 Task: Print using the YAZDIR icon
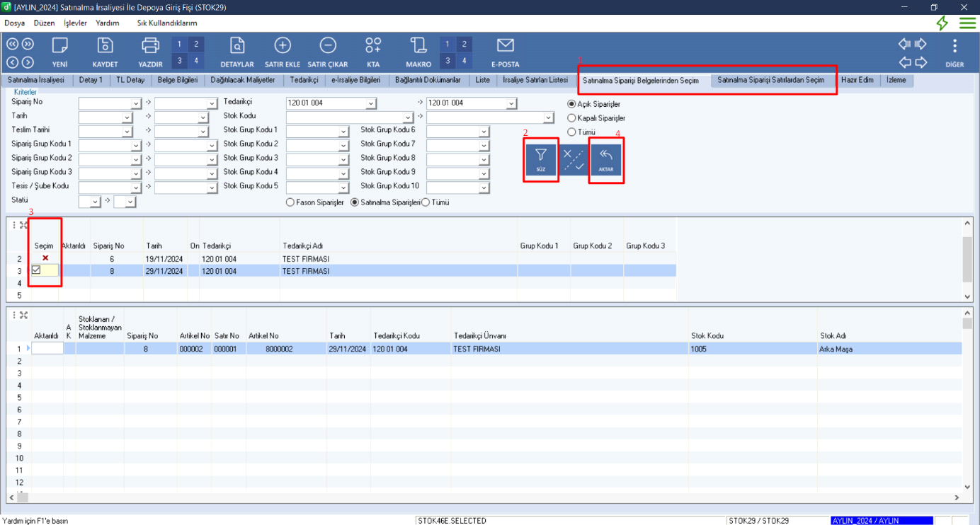150,52
